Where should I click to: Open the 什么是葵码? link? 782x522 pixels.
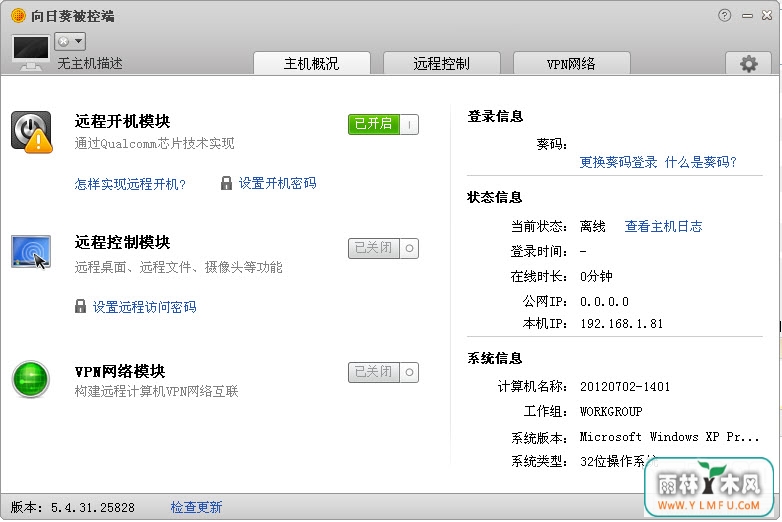[x=701, y=162]
